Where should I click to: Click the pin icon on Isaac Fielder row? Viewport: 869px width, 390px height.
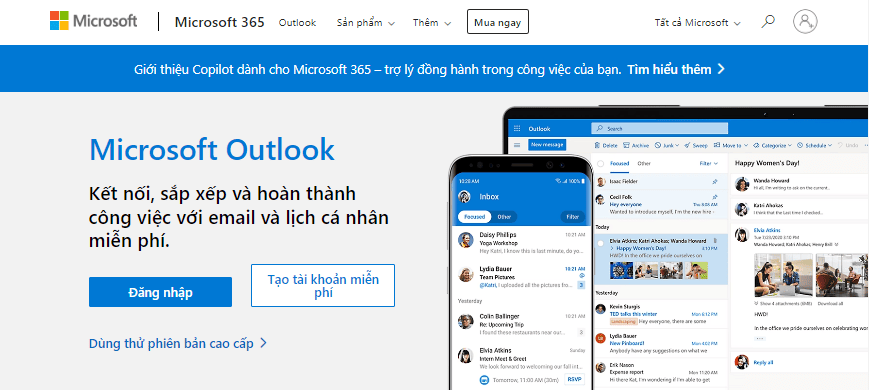715,181
